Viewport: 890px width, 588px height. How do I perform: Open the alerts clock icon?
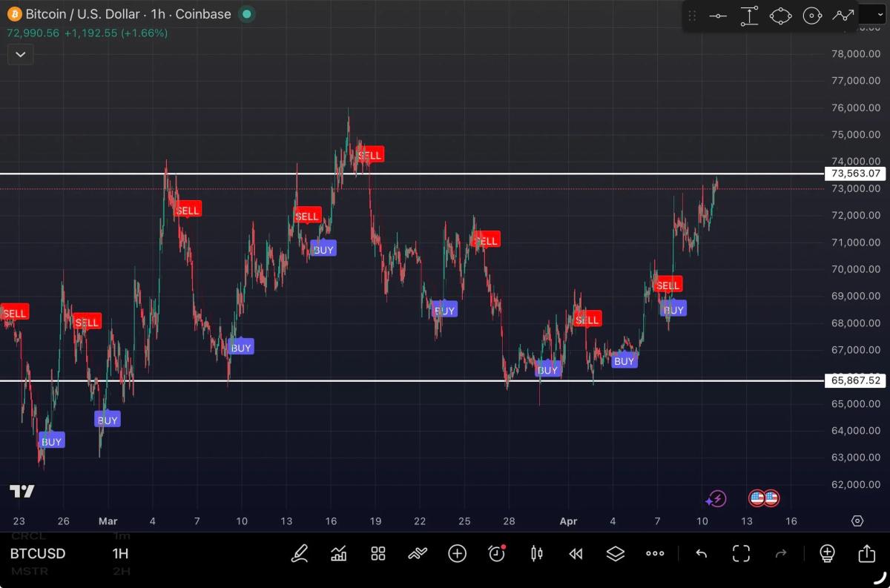click(x=497, y=553)
